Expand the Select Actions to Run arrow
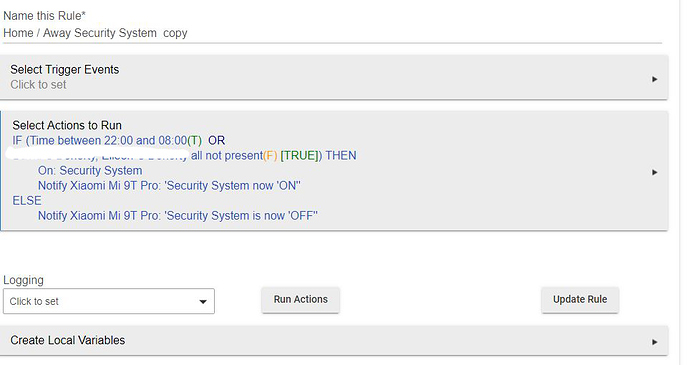The image size is (690, 365). coord(654,172)
